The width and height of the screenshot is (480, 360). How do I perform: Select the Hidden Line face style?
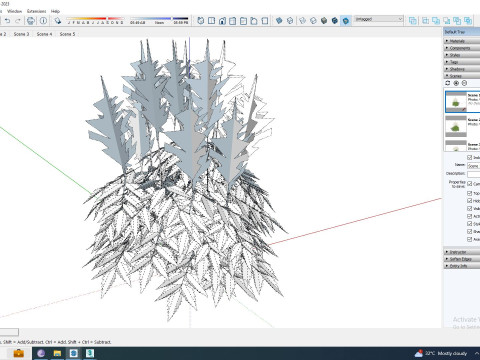tap(313, 21)
